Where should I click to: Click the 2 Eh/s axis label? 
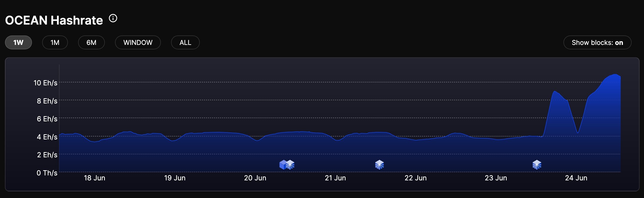(47, 155)
